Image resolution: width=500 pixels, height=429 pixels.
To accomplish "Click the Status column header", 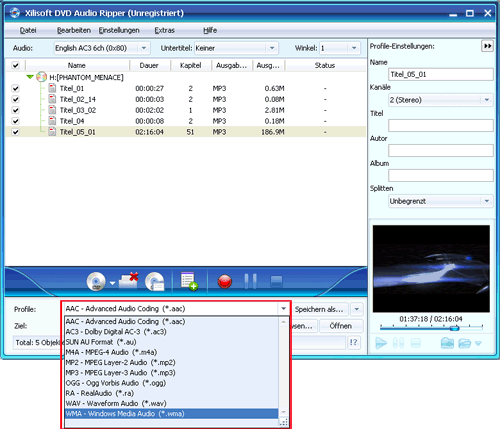I will coord(325,65).
